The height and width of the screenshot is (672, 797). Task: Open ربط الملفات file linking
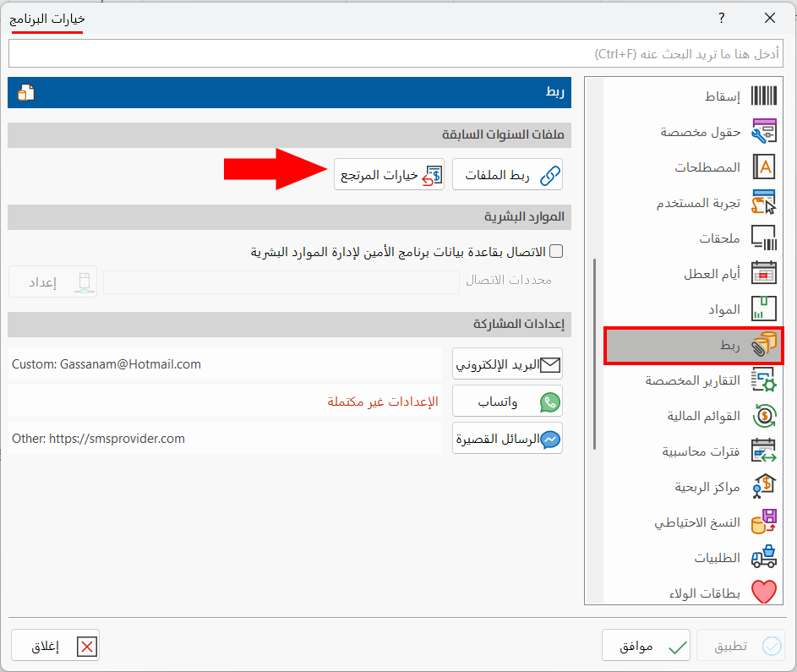[x=507, y=174]
